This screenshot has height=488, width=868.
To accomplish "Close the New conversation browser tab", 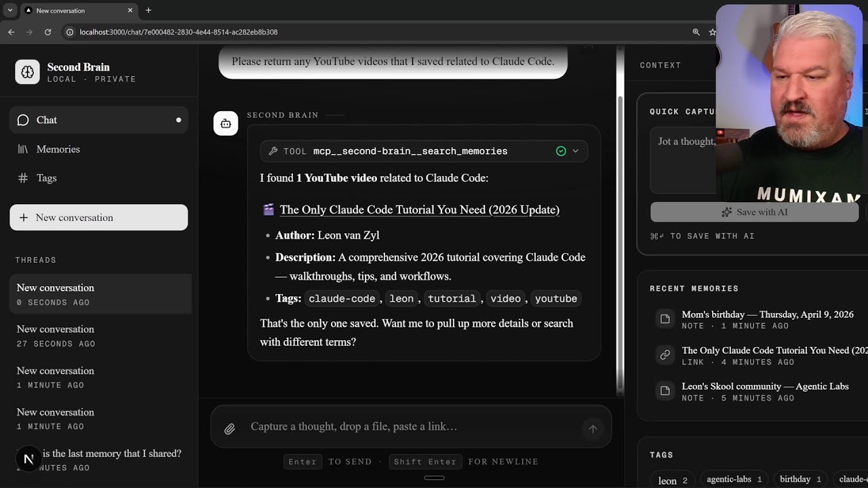I will click(130, 10).
